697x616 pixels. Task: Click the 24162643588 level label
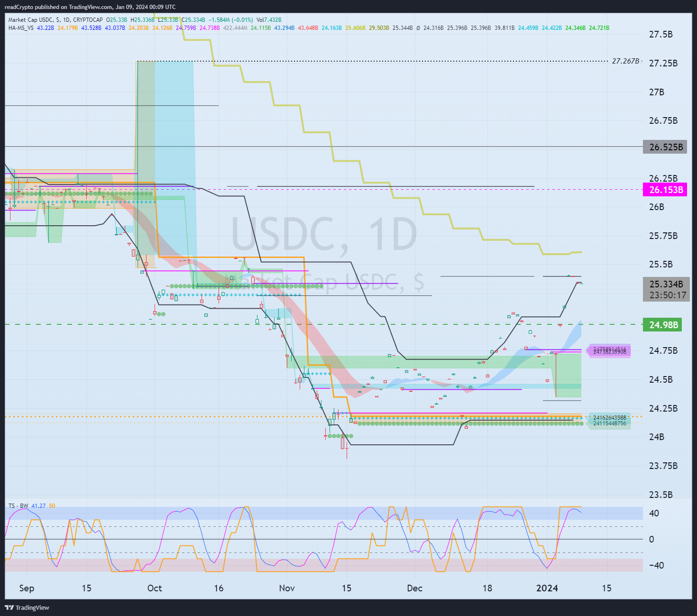click(x=609, y=418)
